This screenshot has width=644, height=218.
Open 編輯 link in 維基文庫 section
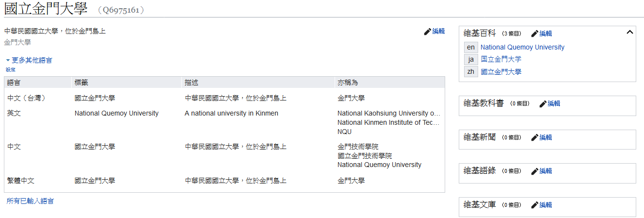546,205
